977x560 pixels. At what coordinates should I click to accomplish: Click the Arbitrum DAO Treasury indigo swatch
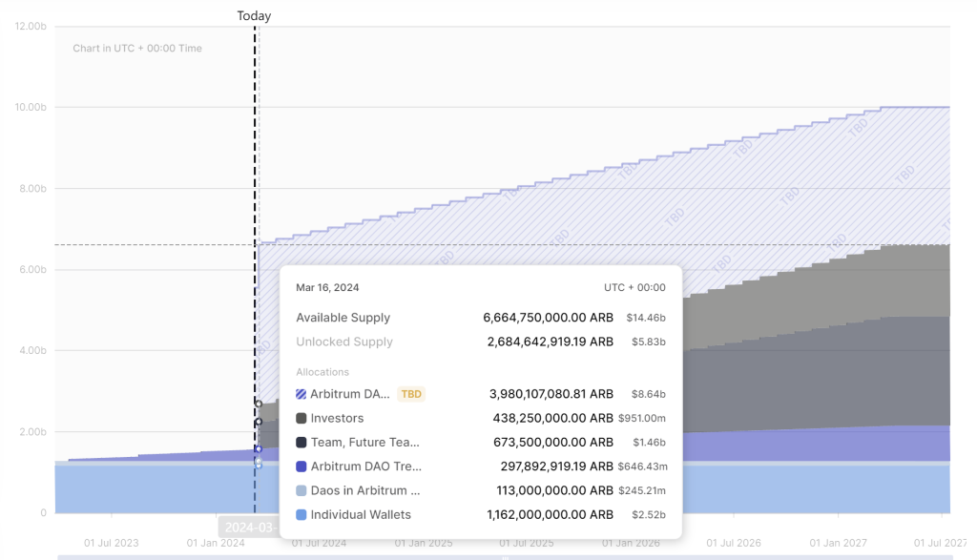[301, 467]
